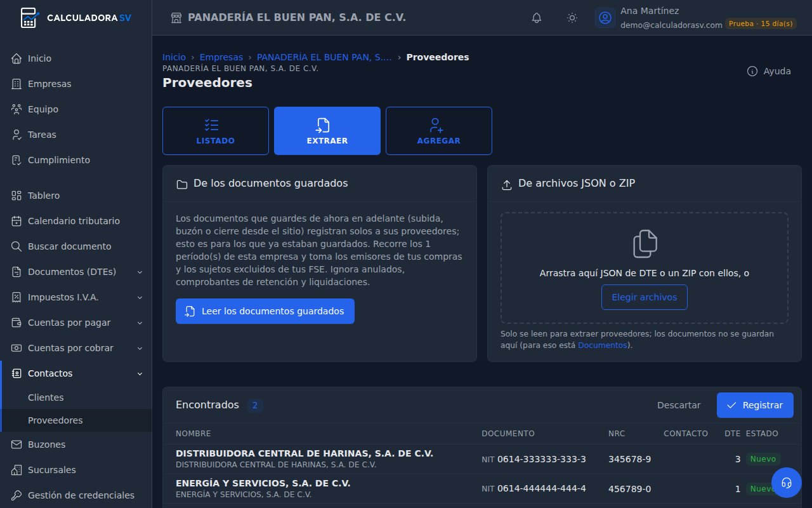Expand Cuentas por cobrar chevron
Screen dimensions: 812x508
click(140, 348)
